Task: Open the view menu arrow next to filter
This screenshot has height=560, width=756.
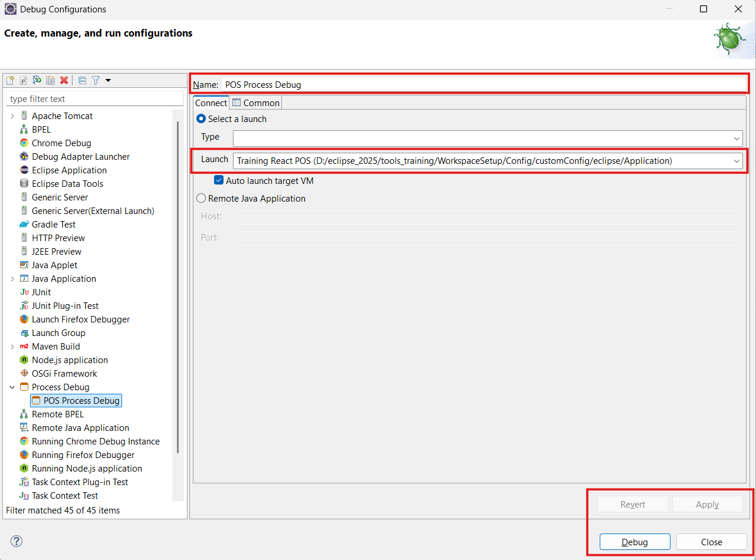Action: [x=107, y=80]
